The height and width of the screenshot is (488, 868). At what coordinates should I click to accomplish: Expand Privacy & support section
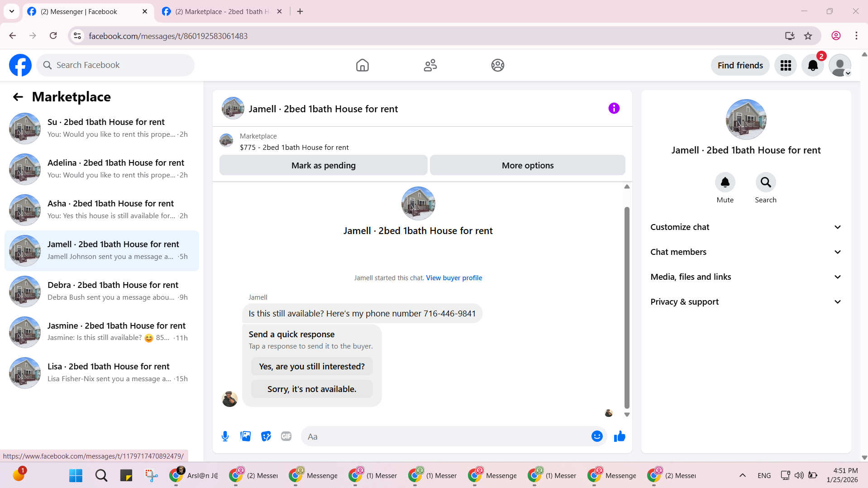pos(746,302)
